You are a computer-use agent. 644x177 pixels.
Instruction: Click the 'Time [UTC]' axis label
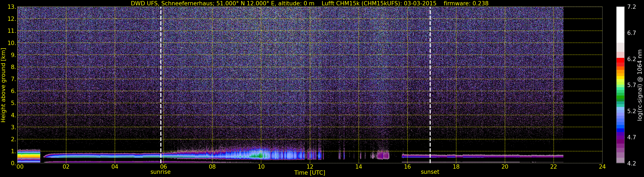(310, 173)
